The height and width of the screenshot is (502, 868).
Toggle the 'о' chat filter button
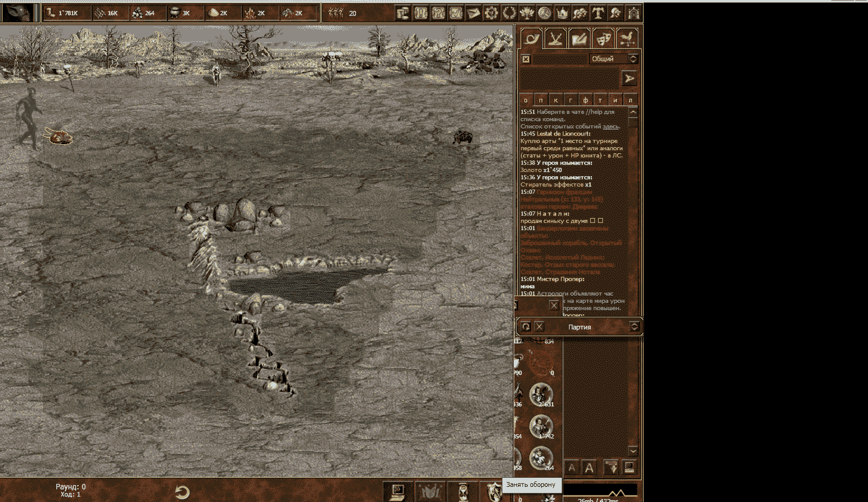point(525,101)
